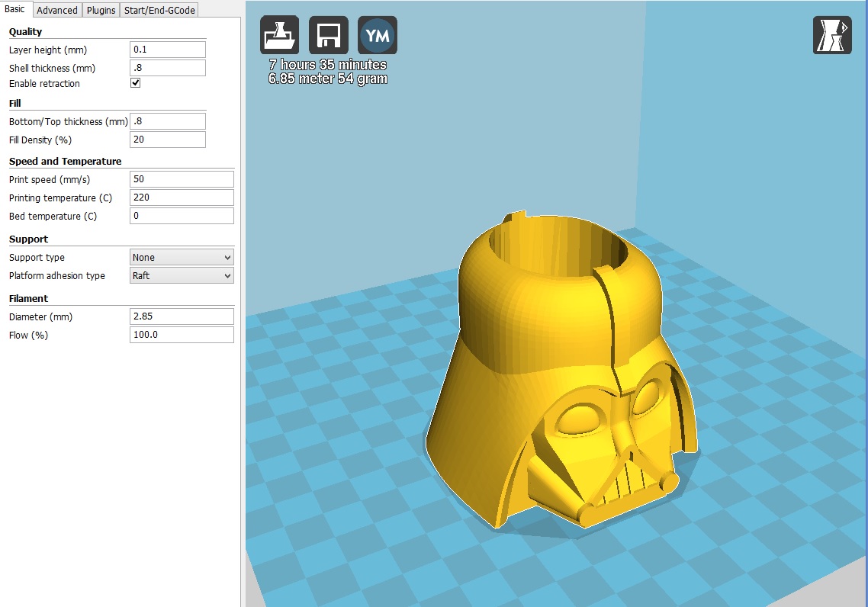The width and height of the screenshot is (868, 607).
Task: Click the 'Printing temperature (C)' label
Action: (60, 198)
